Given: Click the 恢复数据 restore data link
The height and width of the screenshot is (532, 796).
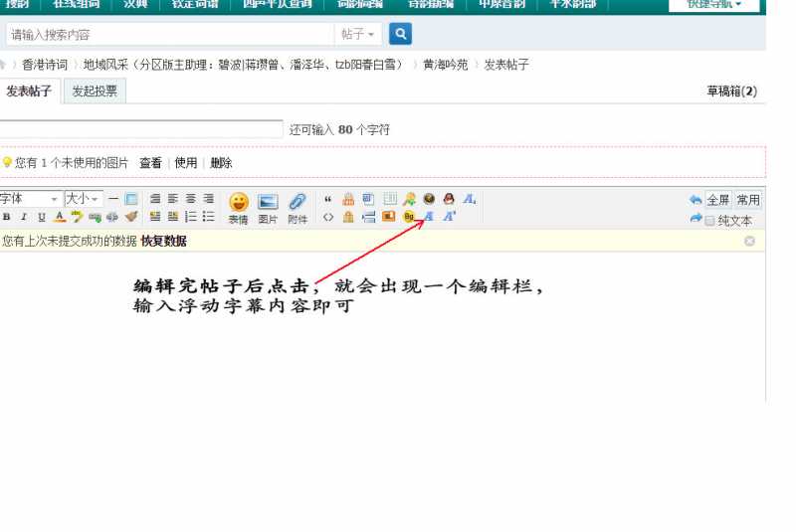Looking at the screenshot, I should 163,241.
